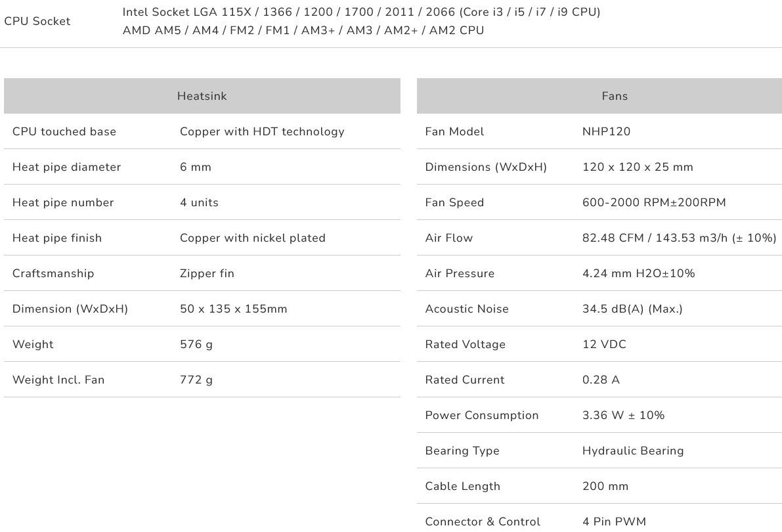Viewport: 782px width, 532px height.
Task: Click the Rated Voltage 12 VDC value
Action: 604,344
